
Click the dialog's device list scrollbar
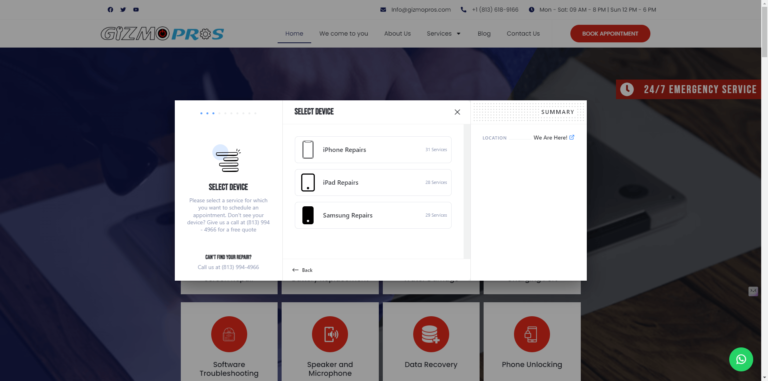[x=467, y=191]
